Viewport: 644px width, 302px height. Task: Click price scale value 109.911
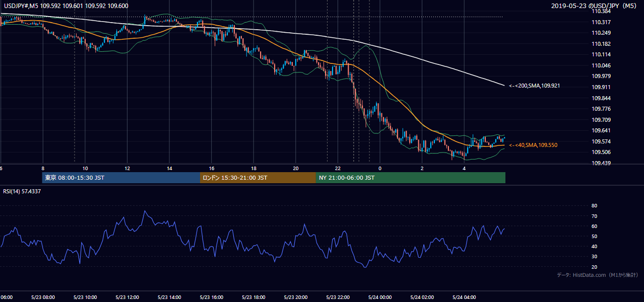(x=601, y=87)
